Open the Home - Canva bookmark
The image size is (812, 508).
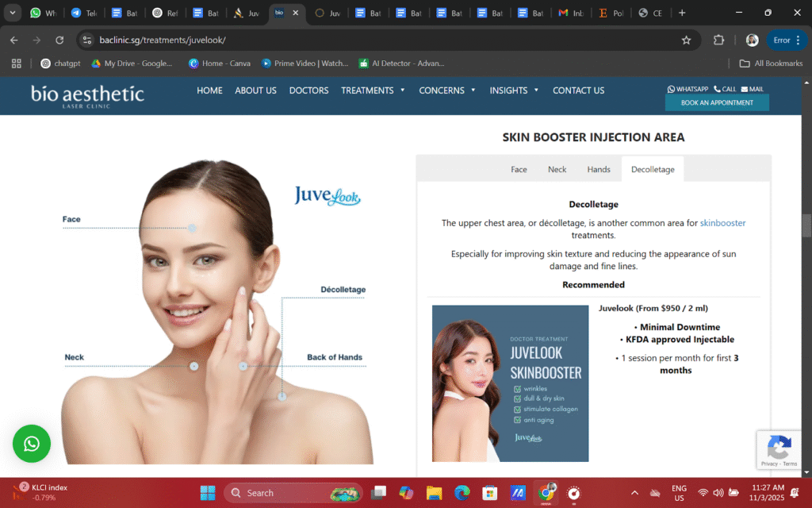(220, 63)
